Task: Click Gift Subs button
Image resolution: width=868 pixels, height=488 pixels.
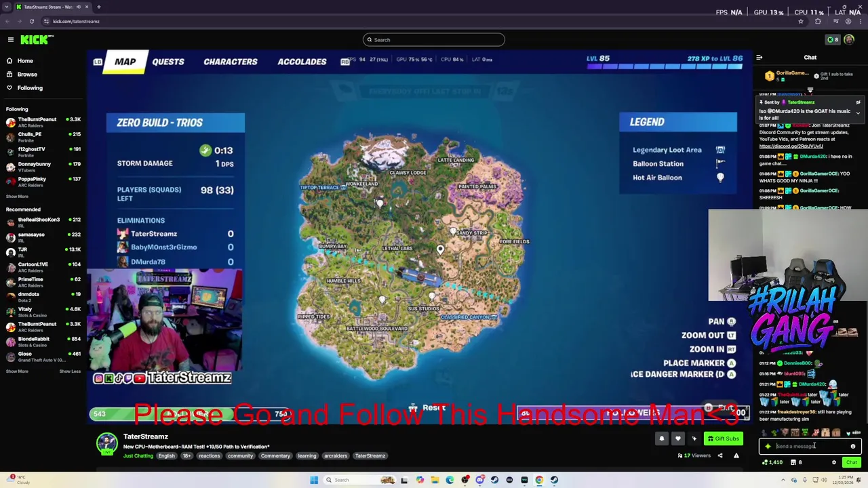Action: (x=723, y=439)
